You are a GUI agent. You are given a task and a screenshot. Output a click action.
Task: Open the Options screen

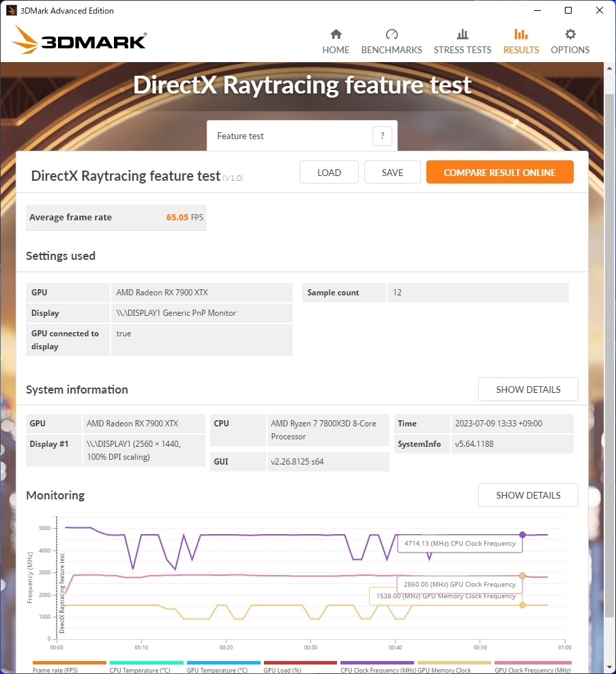[x=570, y=40]
